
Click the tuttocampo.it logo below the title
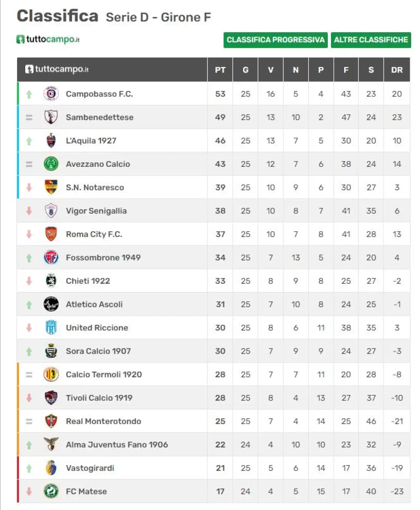[x=48, y=39]
